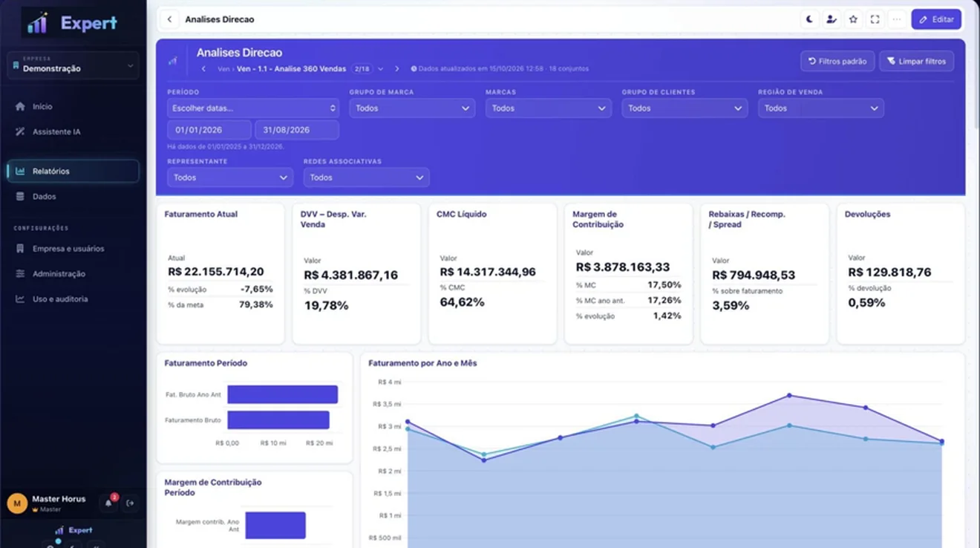Click the Devoluções value R$ 129.818,76

click(891, 273)
